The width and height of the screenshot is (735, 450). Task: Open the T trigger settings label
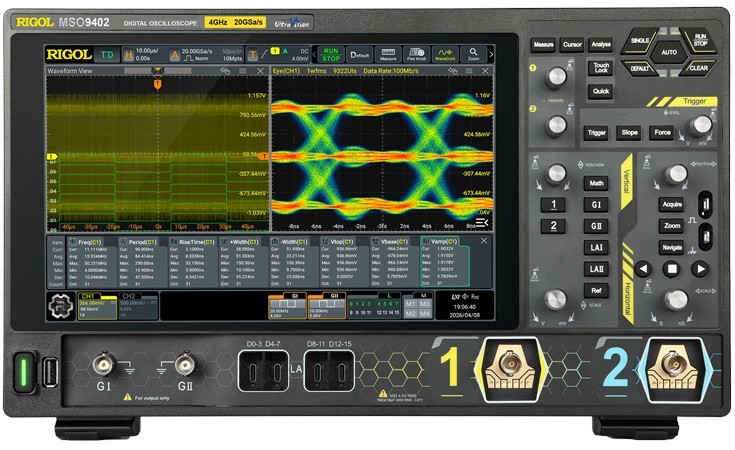coord(252,55)
